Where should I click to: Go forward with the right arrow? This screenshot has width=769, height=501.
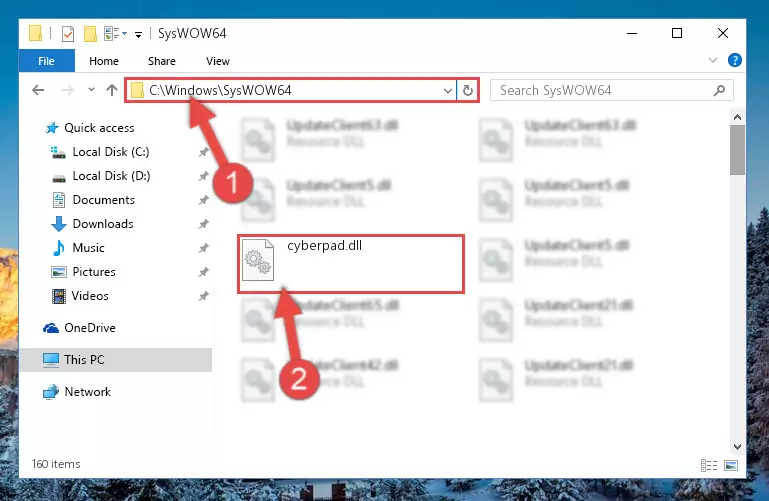coord(68,90)
